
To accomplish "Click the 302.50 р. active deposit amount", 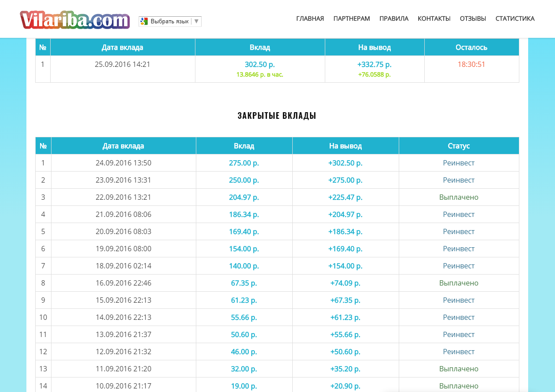I will pyautogui.click(x=260, y=64).
